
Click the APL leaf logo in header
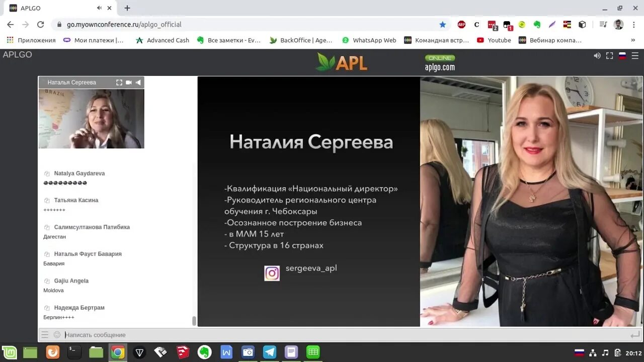coord(342,62)
